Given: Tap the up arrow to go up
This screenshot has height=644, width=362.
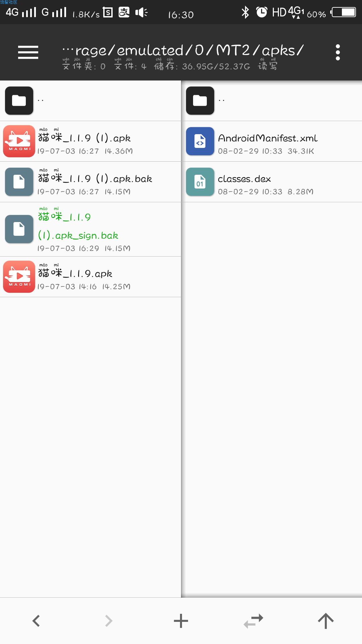Looking at the screenshot, I should 326,621.
